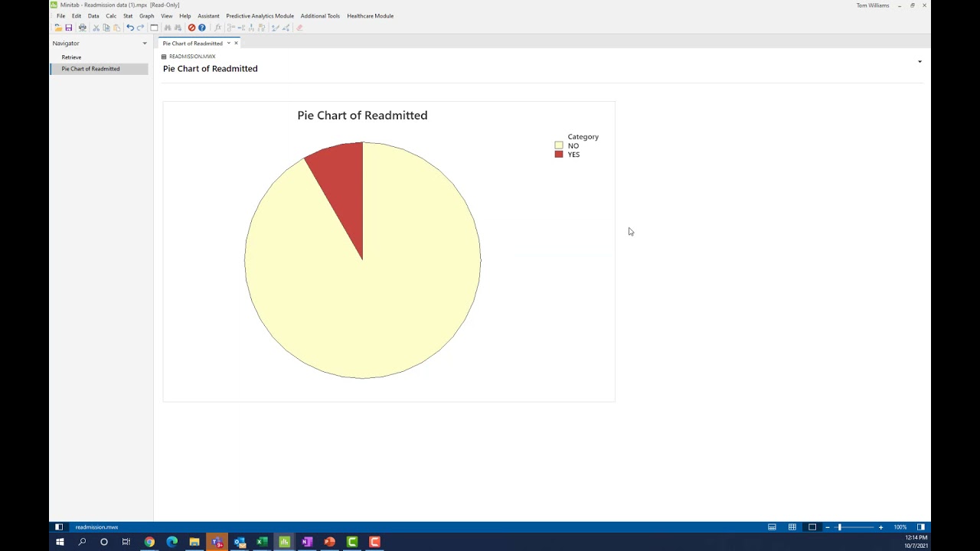Toggle Navigator pane icon in status bar

click(59, 527)
